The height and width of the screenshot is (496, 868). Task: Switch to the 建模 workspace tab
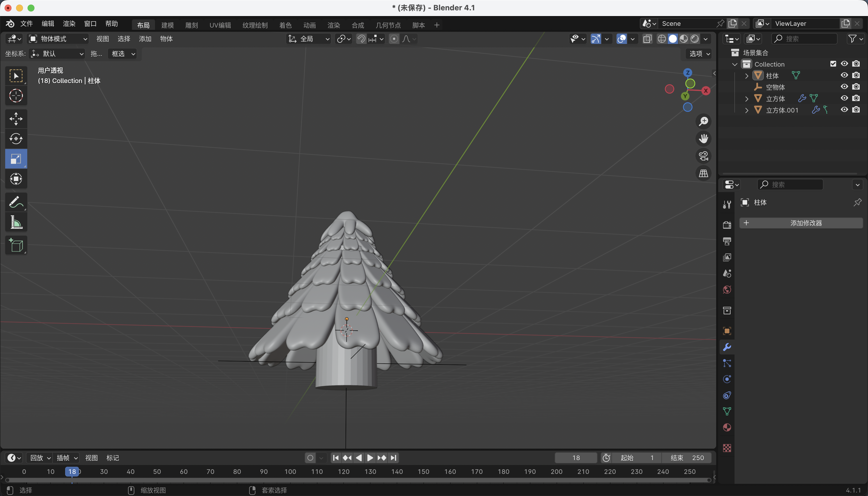(167, 25)
